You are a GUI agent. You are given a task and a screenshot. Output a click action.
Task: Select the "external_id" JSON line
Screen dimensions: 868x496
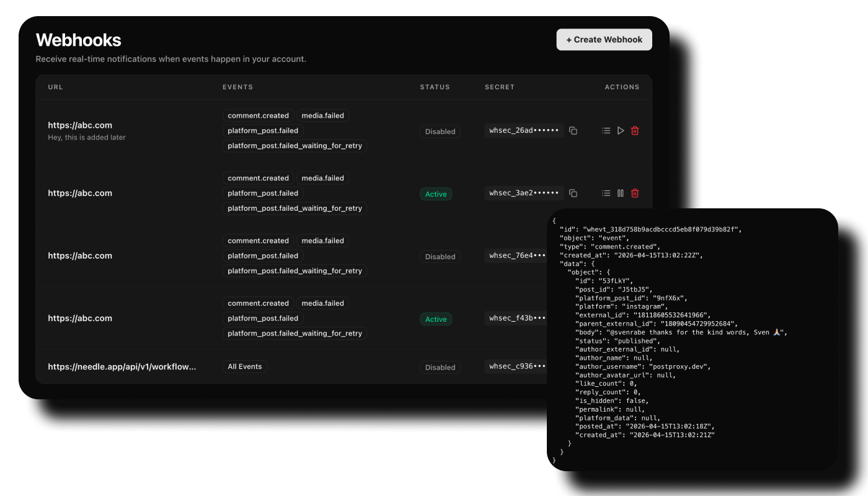[642, 315]
